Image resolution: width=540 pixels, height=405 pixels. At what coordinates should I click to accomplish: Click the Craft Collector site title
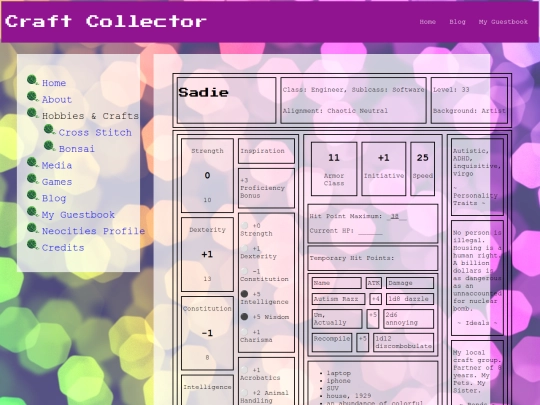pyautogui.click(x=106, y=21)
